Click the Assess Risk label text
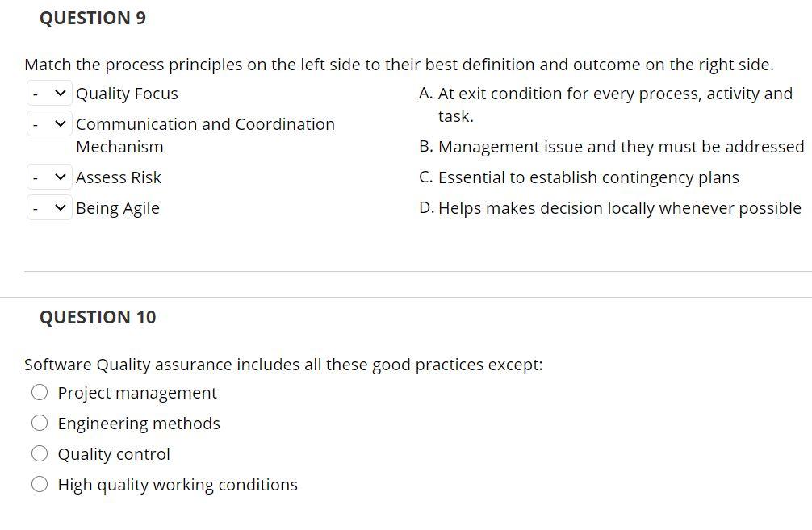The height and width of the screenshot is (530, 812). 119,177
